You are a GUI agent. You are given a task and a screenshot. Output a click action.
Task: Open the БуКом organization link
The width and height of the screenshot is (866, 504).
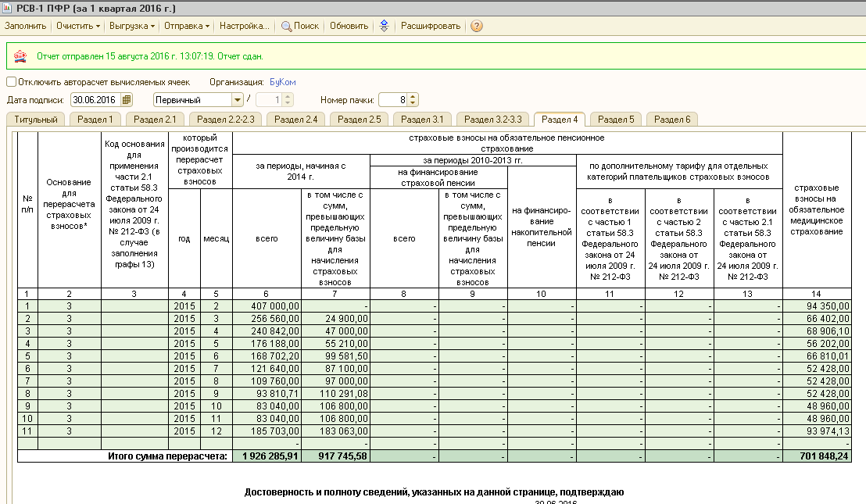tap(283, 82)
